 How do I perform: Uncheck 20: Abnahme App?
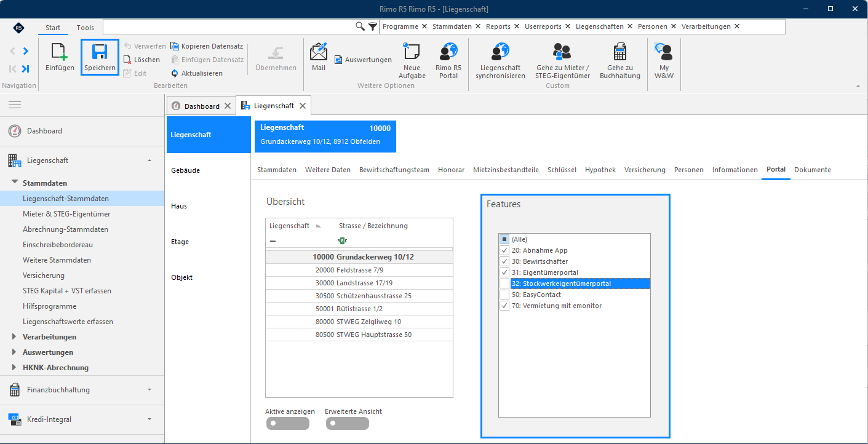point(504,250)
